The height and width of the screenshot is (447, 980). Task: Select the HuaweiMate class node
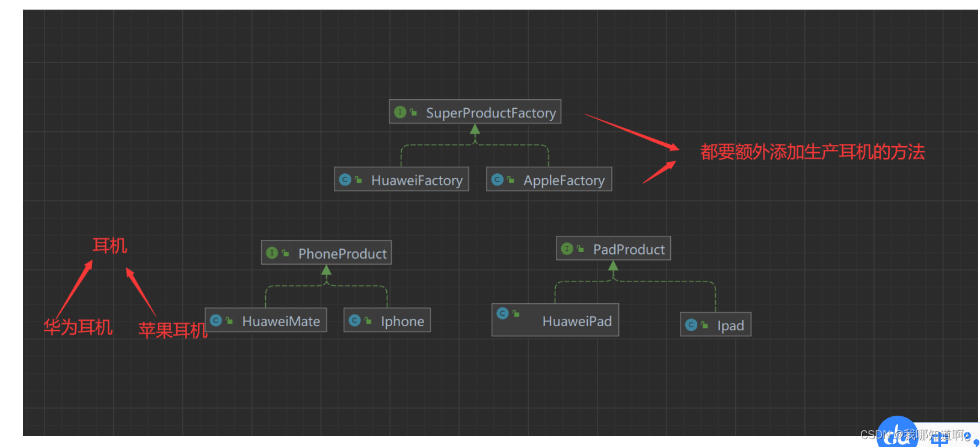tap(266, 320)
